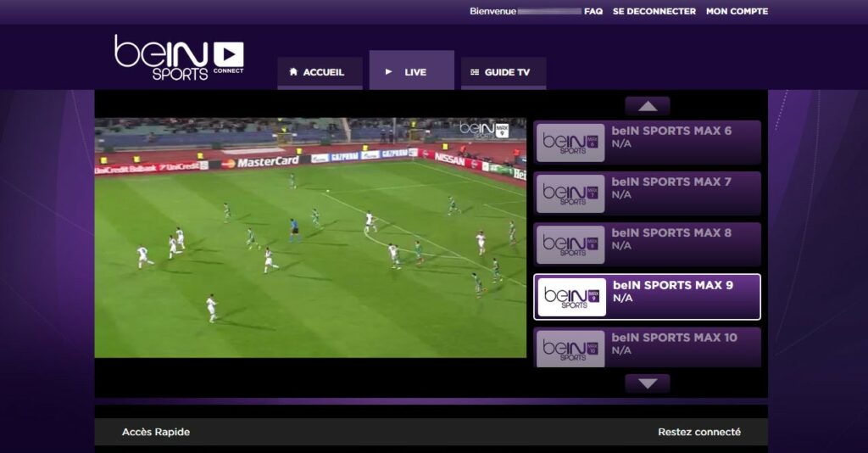868x453 pixels.
Task: Click Se Deconnecter to log out
Action: (x=654, y=11)
